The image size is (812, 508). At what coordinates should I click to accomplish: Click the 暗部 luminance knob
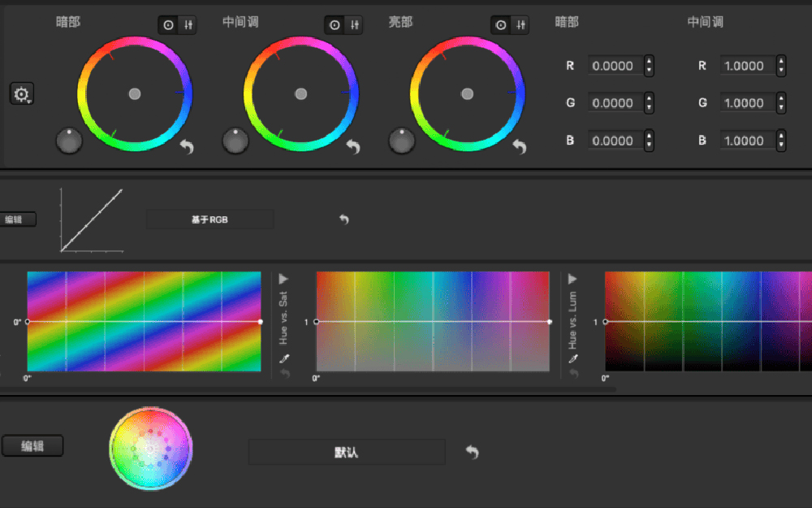coord(69,141)
